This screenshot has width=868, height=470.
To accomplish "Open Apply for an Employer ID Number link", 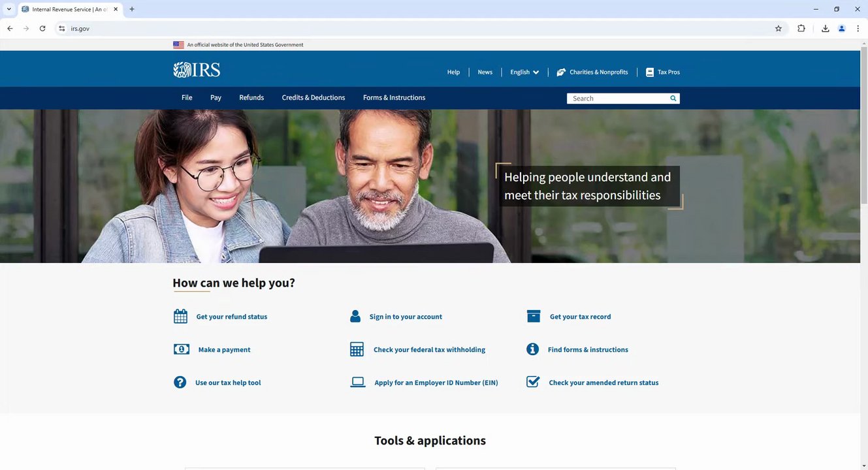I will [436, 383].
